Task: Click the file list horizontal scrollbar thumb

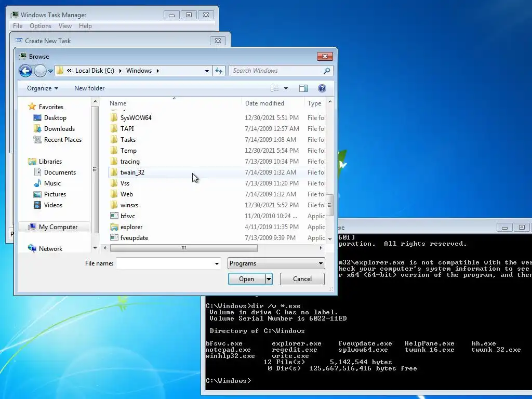Action: (183, 248)
